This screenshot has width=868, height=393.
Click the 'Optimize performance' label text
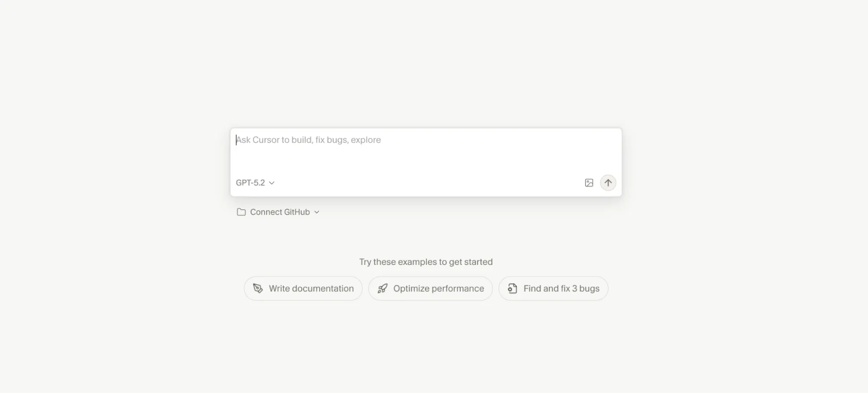(439, 288)
